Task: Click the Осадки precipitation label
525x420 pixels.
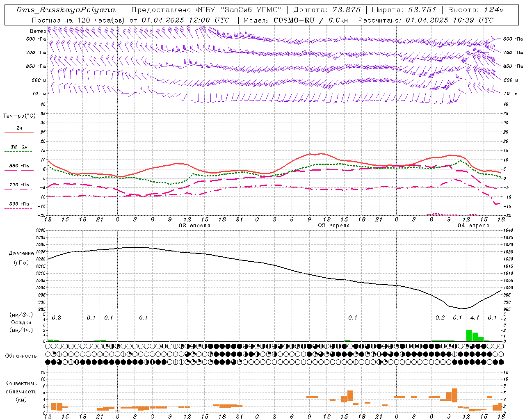Action: 21,322
